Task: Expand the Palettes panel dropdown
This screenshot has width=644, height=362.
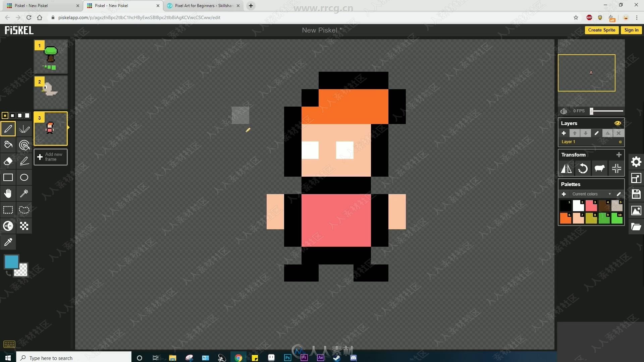Action: (x=609, y=194)
